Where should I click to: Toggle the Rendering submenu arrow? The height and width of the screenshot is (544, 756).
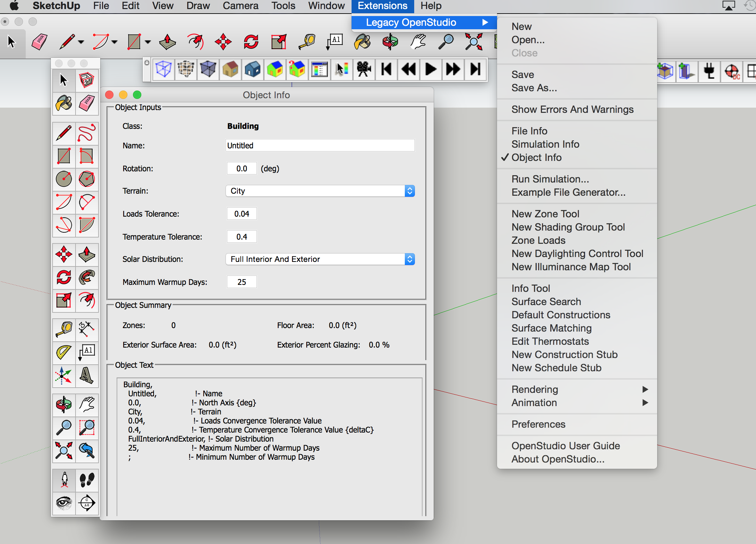coord(645,389)
